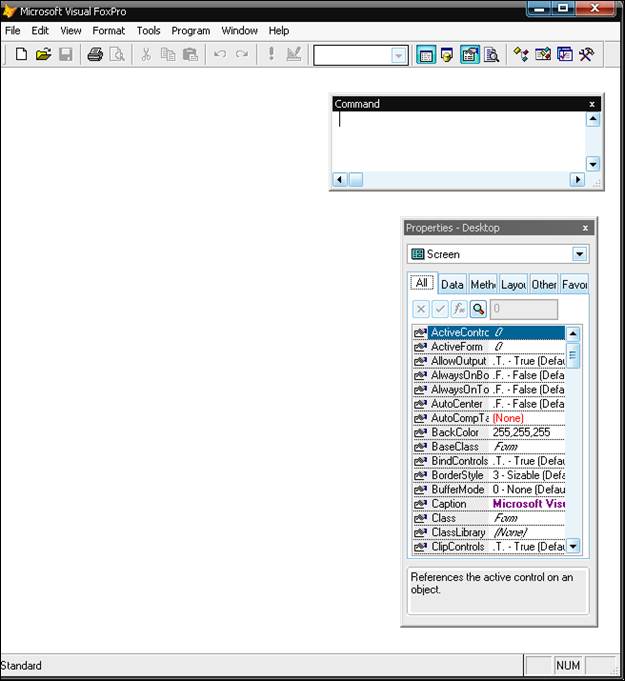Click the Undo arrow icon
The image size is (625, 681).
220,54
